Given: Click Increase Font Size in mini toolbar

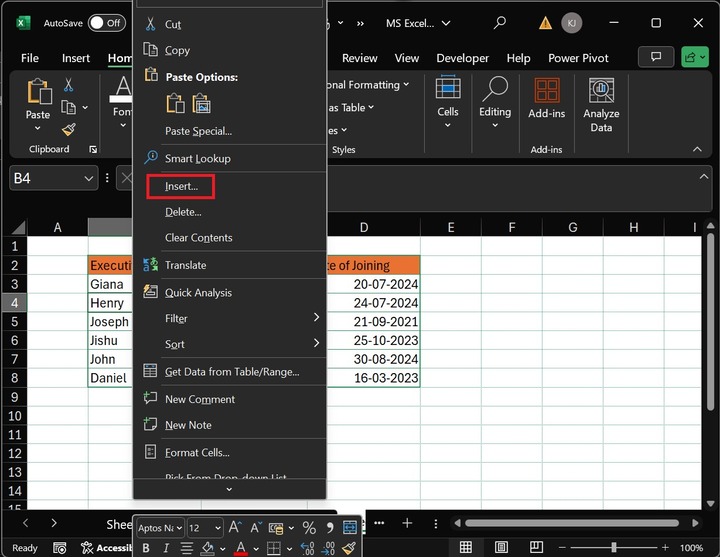Looking at the screenshot, I should tap(235, 527).
